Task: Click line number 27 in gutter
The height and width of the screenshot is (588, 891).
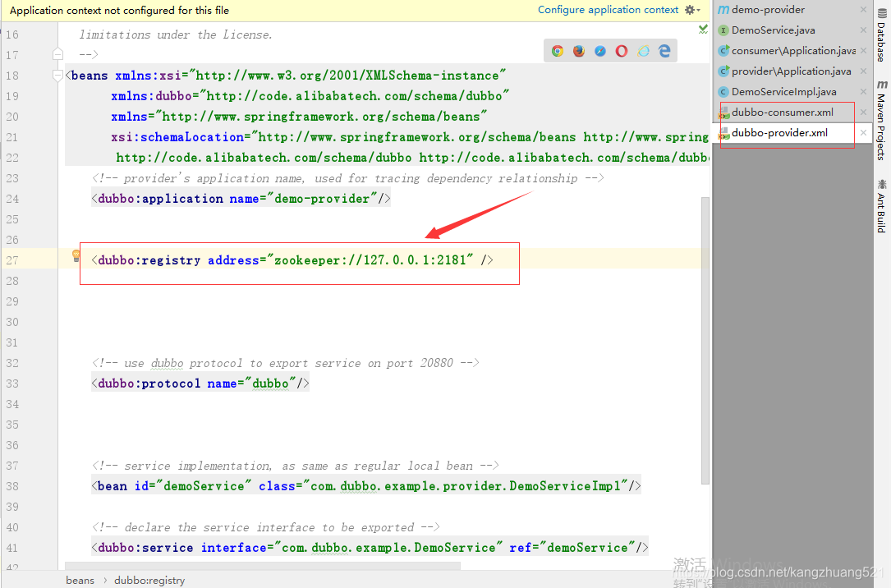Action: 12,260
